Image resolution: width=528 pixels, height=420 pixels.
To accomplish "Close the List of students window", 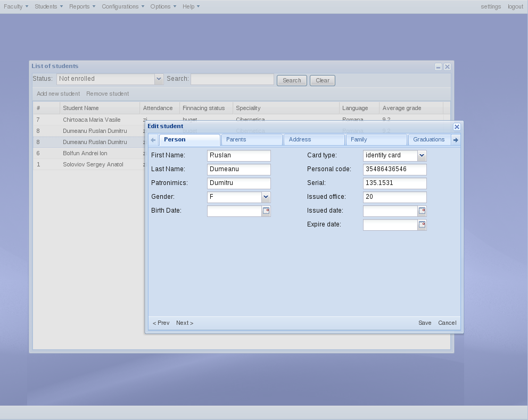I will 447,67.
